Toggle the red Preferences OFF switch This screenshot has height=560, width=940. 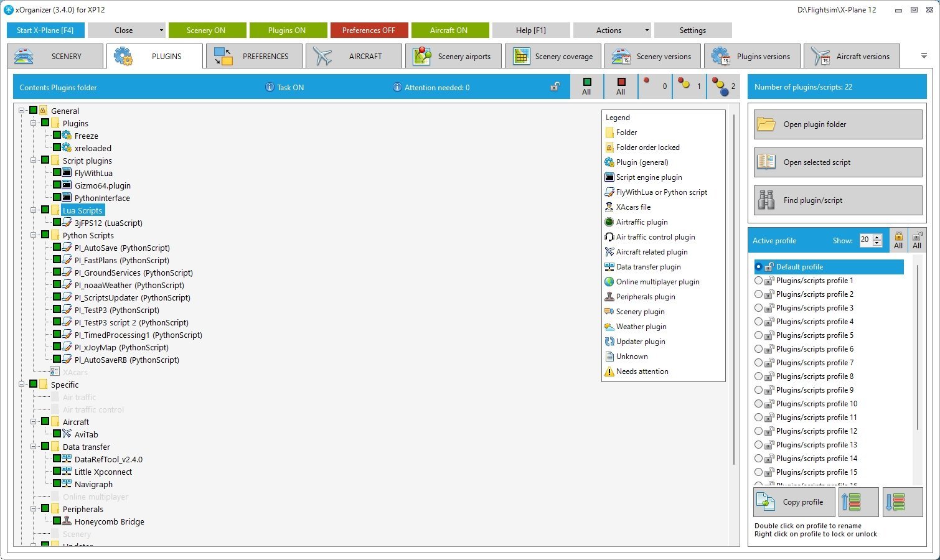click(369, 30)
